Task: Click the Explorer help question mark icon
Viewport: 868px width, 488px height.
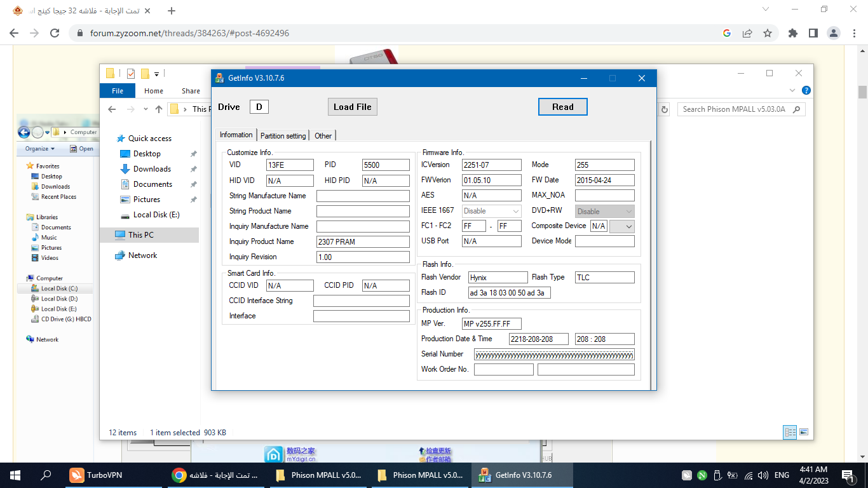Action: 806,91
